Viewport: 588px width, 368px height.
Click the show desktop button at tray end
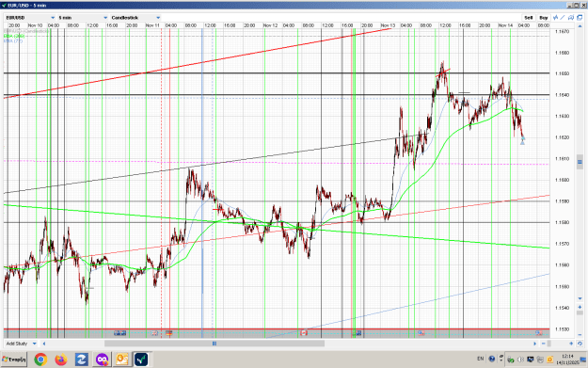click(x=583, y=360)
